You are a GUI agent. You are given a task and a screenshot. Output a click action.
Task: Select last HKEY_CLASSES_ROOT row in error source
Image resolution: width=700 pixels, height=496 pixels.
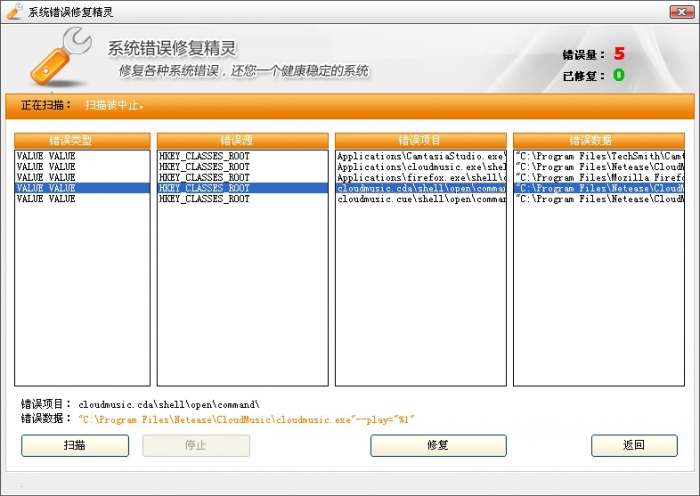pyautogui.click(x=242, y=199)
